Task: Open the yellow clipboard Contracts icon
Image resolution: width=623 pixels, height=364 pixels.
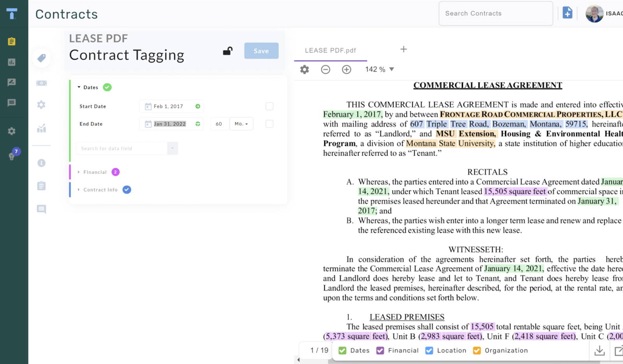Action: pyautogui.click(x=12, y=41)
